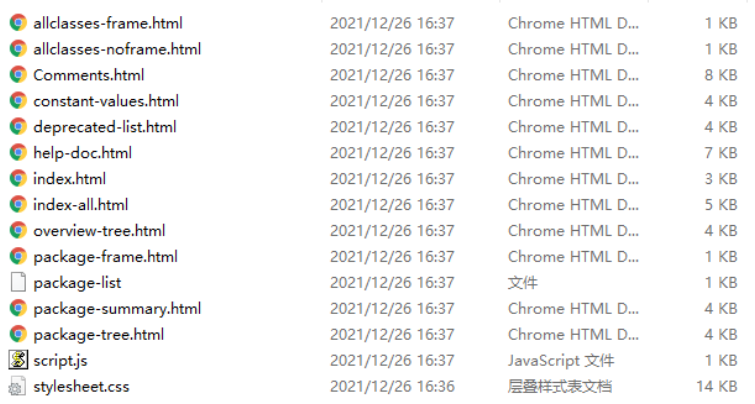
Task: Click the package-frame.html file name
Action: click(x=105, y=257)
